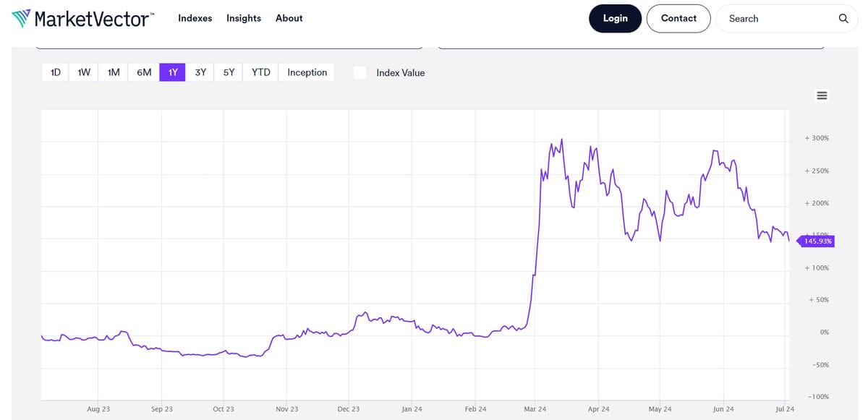Click the Index Value label

(401, 73)
